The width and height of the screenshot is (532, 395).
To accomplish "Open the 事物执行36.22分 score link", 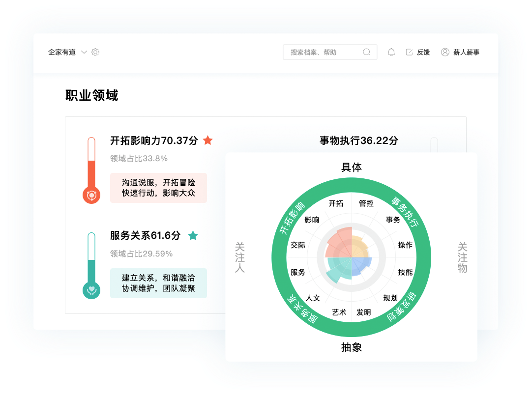I will pyautogui.click(x=358, y=141).
